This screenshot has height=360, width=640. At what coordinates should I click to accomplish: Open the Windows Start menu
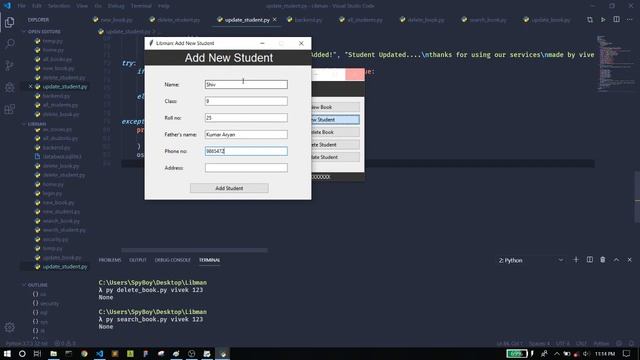[7, 353]
